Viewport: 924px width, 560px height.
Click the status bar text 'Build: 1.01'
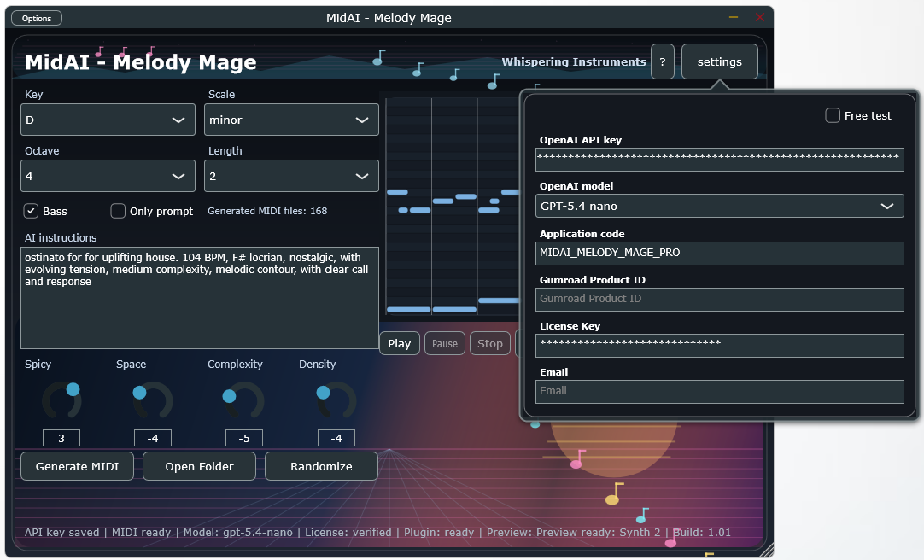(702, 533)
